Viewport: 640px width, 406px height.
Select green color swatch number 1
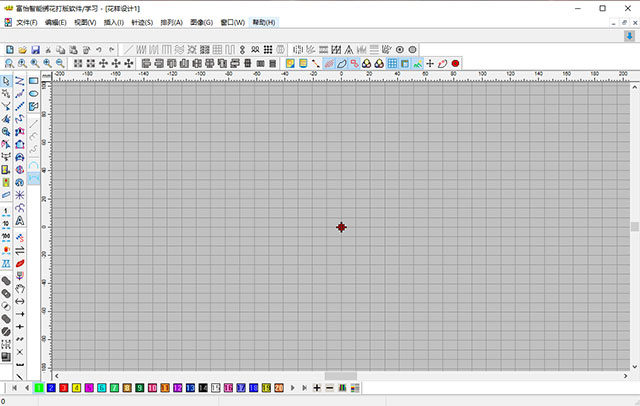click(38, 387)
